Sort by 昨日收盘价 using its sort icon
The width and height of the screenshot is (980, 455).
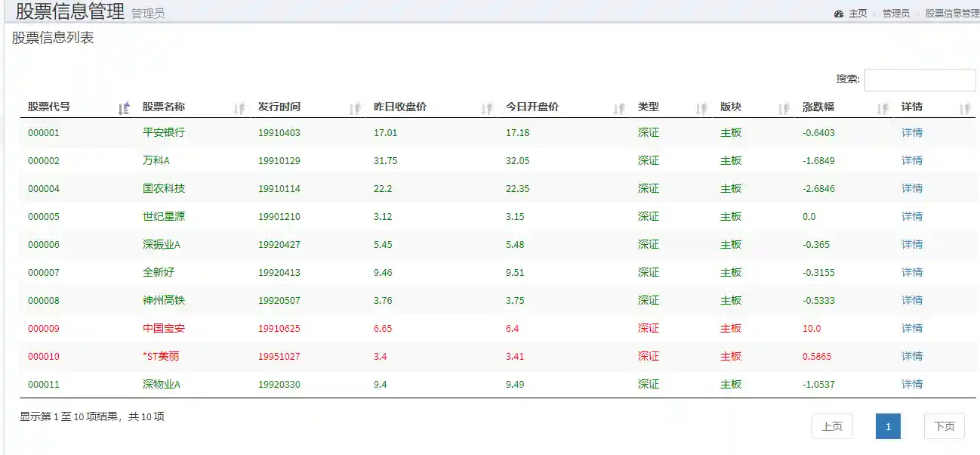tap(486, 108)
